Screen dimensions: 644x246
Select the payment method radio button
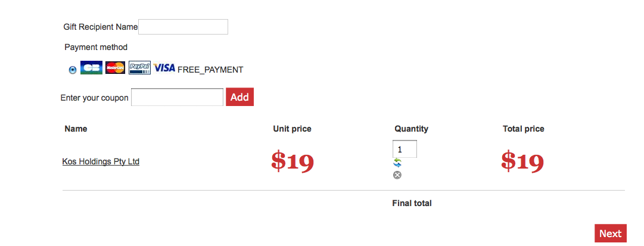pos(73,69)
